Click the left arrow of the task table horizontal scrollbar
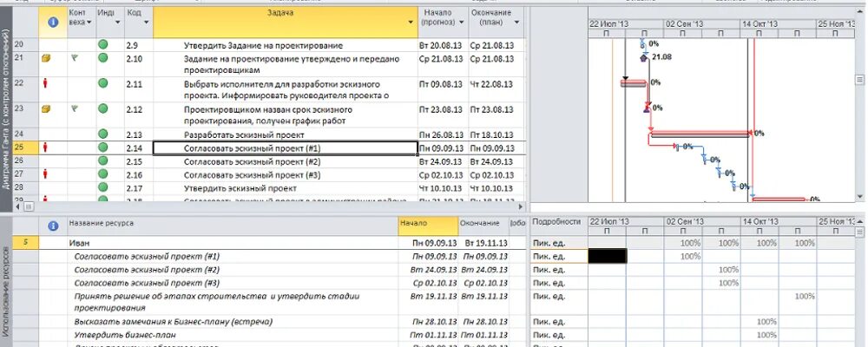The image size is (868, 347). pyautogui.click(x=16, y=206)
